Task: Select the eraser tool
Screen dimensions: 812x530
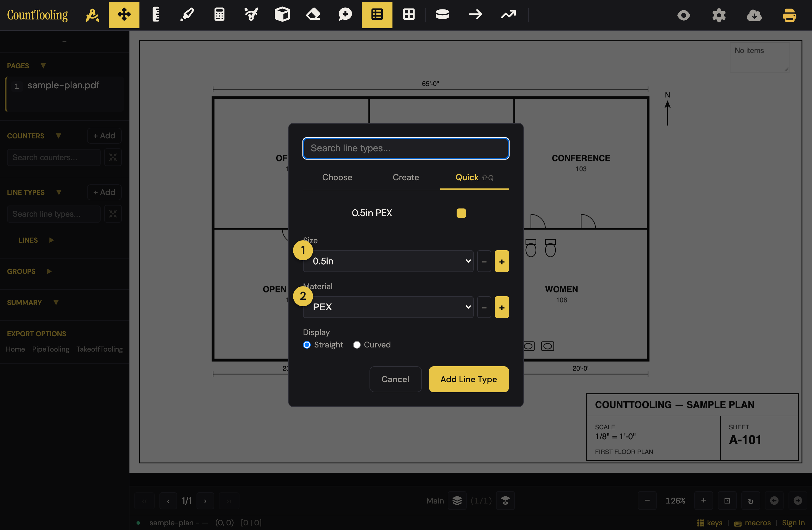Action: (x=314, y=15)
